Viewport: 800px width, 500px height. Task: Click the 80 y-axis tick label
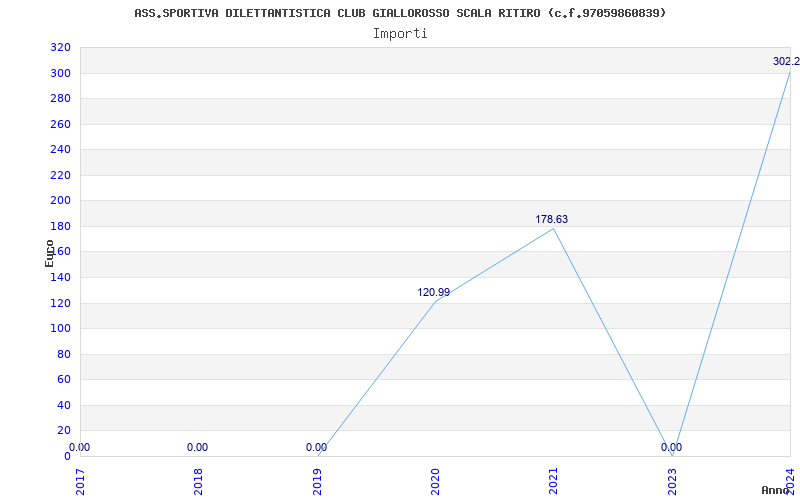click(63, 354)
